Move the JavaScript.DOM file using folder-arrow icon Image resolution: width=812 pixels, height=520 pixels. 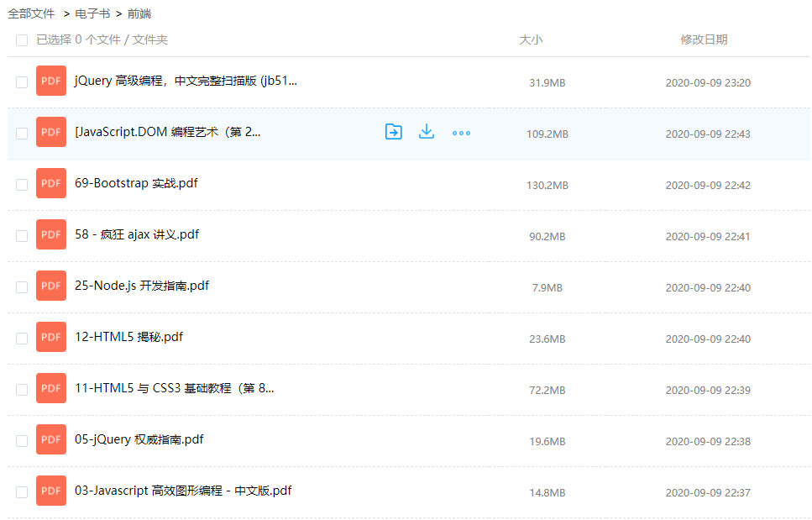[x=394, y=132]
